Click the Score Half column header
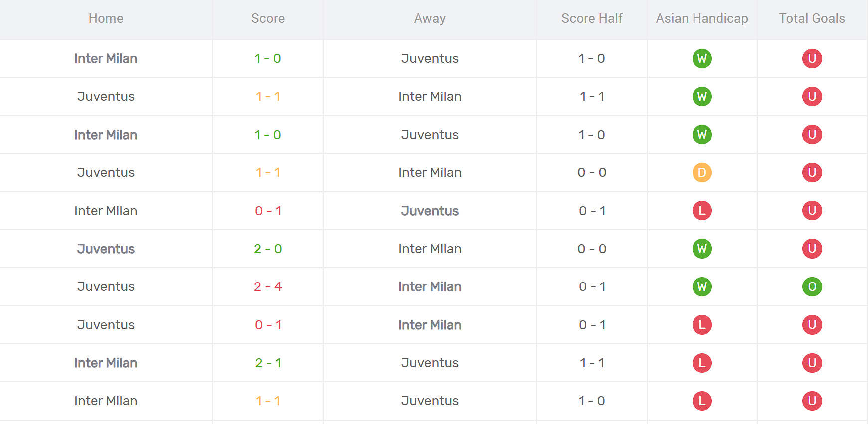The width and height of the screenshot is (868, 424). [592, 19]
